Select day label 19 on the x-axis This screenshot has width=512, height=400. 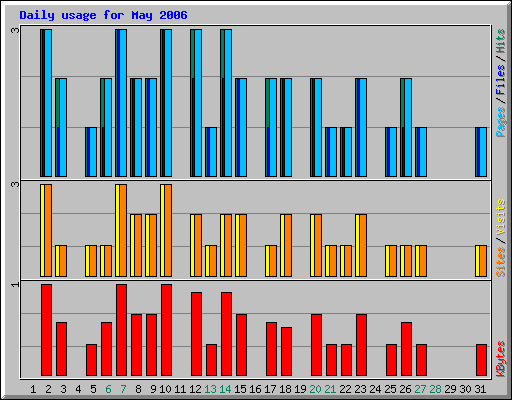(x=300, y=389)
